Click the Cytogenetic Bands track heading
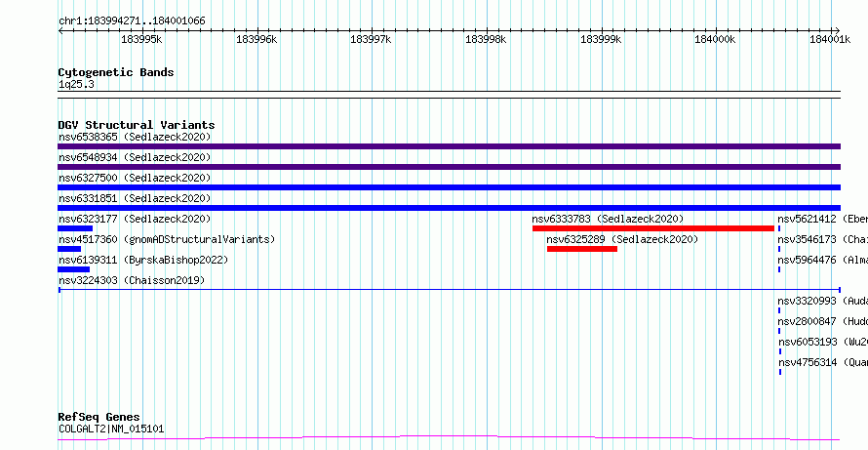Viewport: 868px width, 450px height. (116, 72)
